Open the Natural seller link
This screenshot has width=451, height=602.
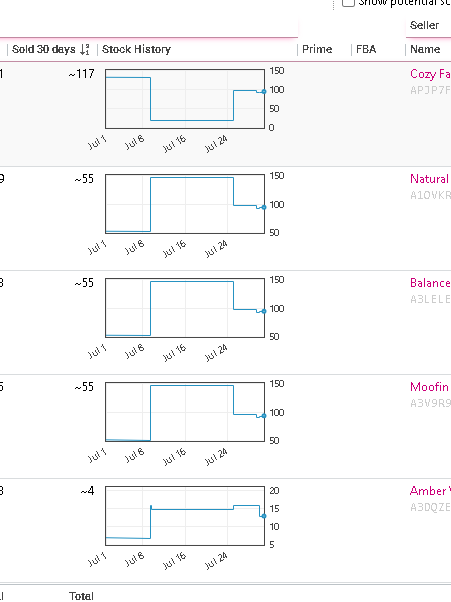(430, 179)
